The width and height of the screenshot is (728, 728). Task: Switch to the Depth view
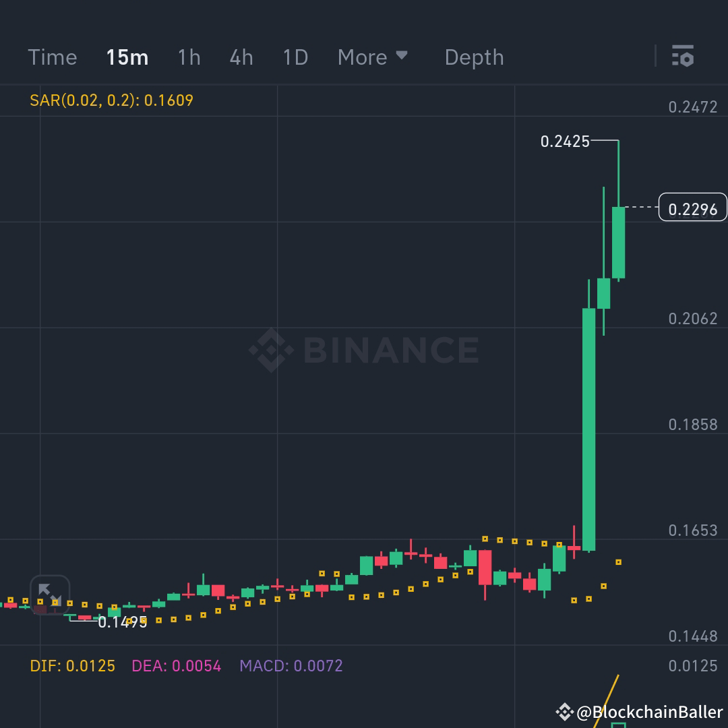pyautogui.click(x=474, y=57)
